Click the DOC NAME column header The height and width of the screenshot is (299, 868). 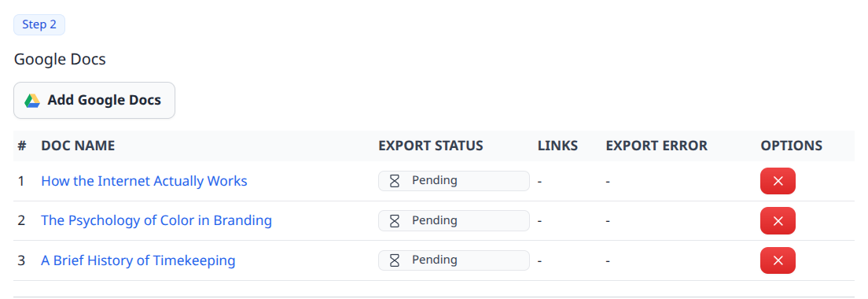(x=78, y=146)
